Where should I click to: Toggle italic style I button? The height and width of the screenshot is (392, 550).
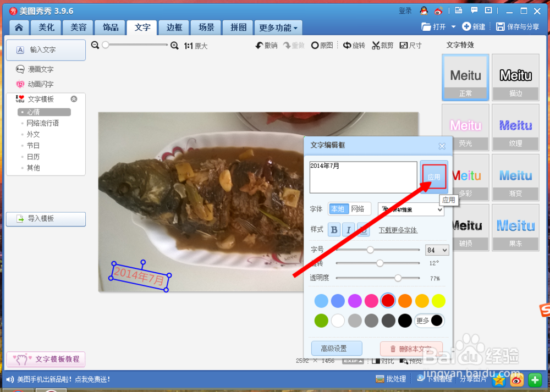pyautogui.click(x=348, y=230)
